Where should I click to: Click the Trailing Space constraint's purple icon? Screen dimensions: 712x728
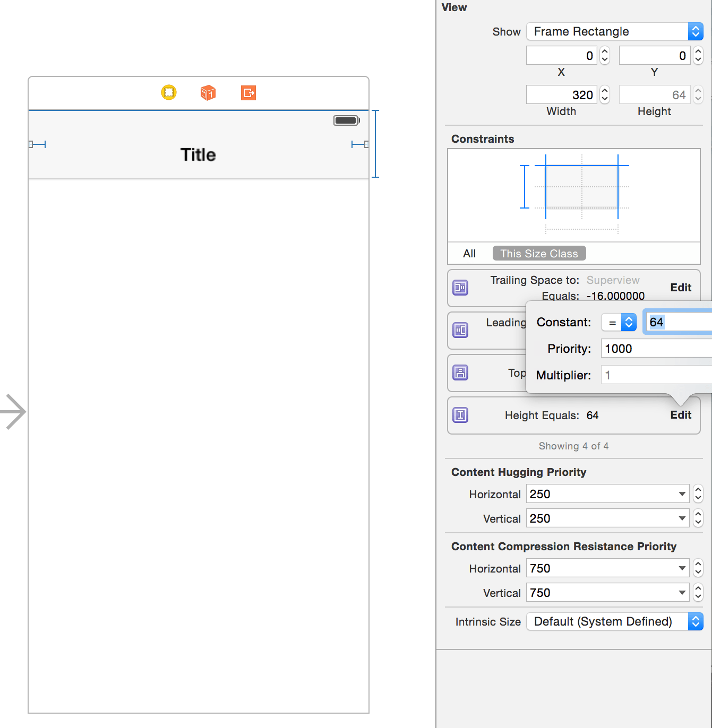460,288
